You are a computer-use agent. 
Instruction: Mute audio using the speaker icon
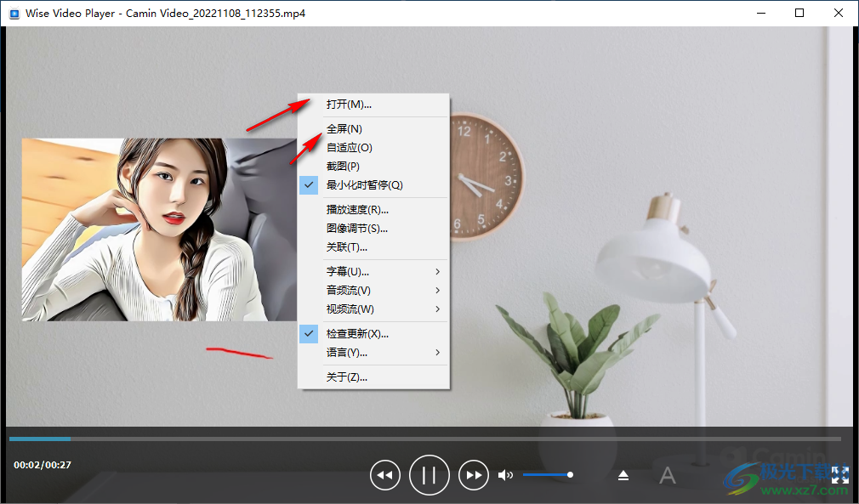point(505,474)
